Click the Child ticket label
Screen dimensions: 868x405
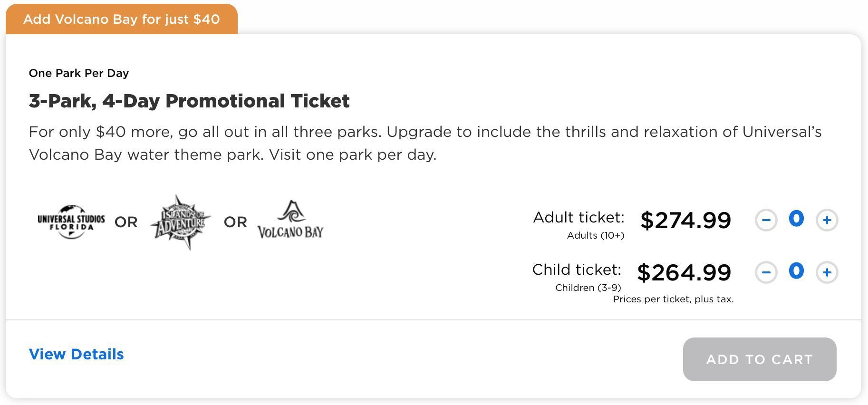[577, 270]
